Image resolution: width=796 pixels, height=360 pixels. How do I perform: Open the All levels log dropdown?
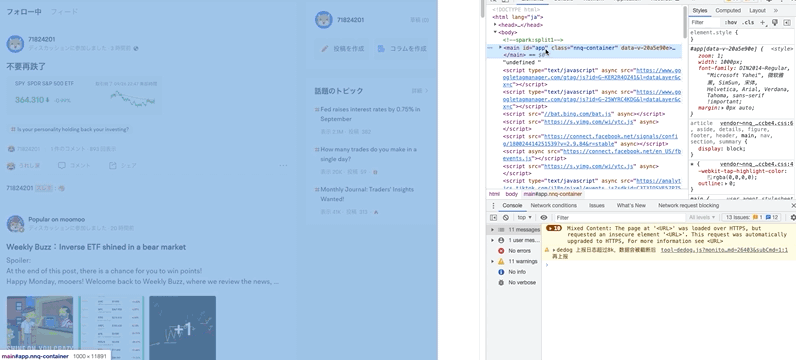coord(702,217)
